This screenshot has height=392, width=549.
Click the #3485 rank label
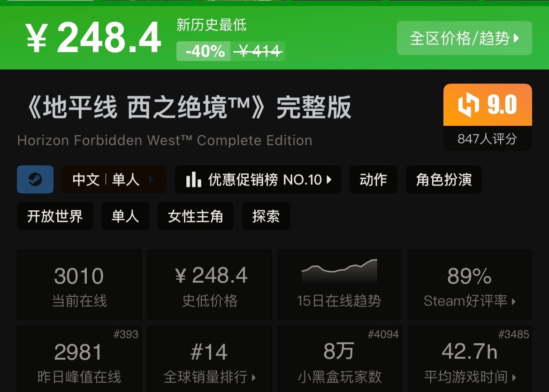(513, 334)
